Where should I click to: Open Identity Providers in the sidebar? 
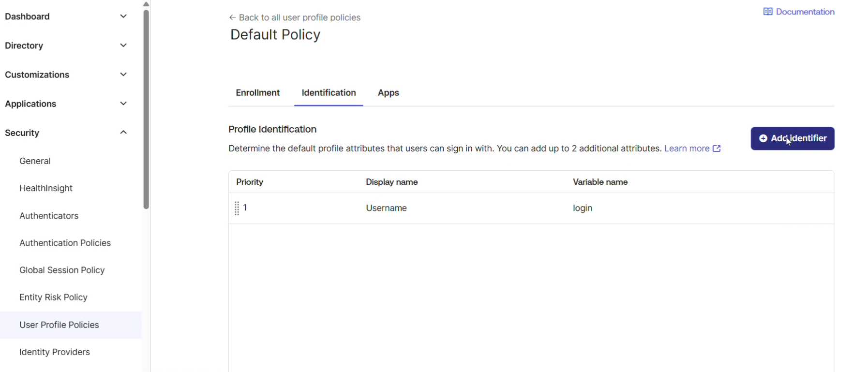tap(55, 352)
